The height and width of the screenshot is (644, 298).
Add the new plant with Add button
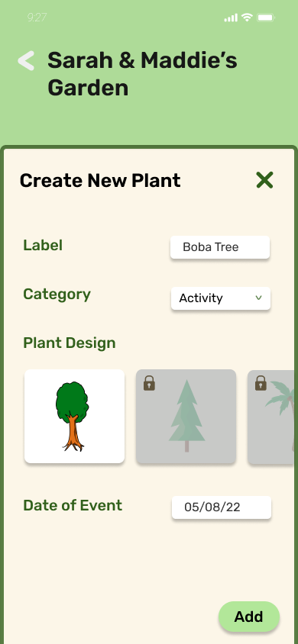point(248,617)
